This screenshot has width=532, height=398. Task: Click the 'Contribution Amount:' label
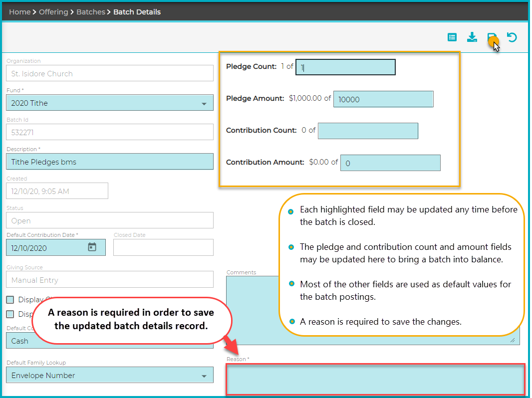pyautogui.click(x=265, y=163)
